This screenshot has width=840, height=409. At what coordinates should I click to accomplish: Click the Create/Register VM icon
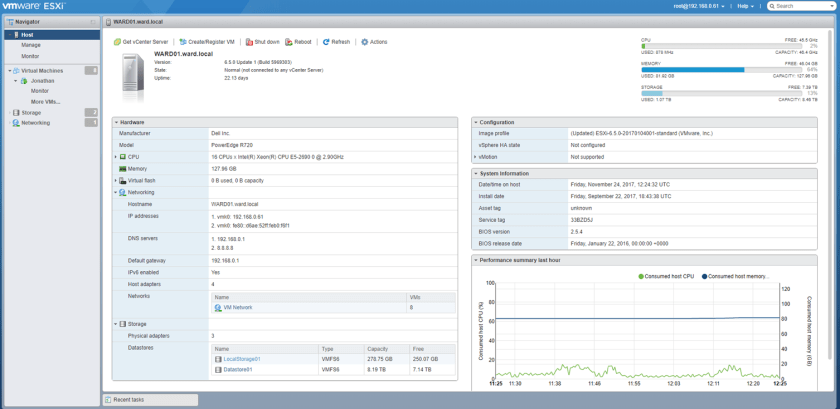click(x=183, y=42)
